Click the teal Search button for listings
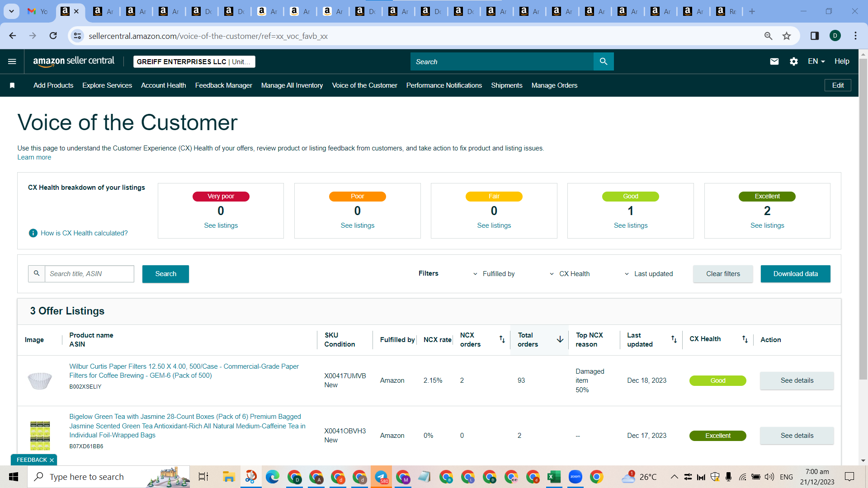Screen dimensions: 868x488 [x=165, y=274]
